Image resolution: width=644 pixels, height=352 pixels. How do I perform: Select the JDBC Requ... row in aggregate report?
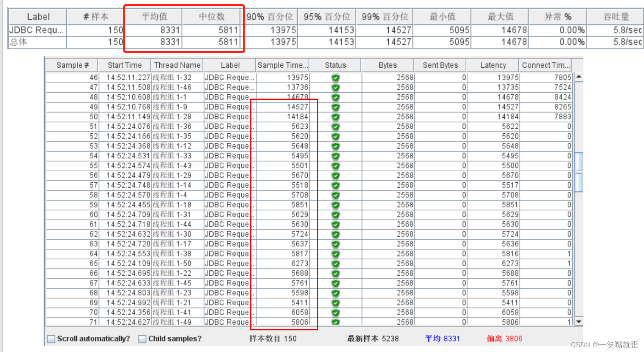(326, 30)
